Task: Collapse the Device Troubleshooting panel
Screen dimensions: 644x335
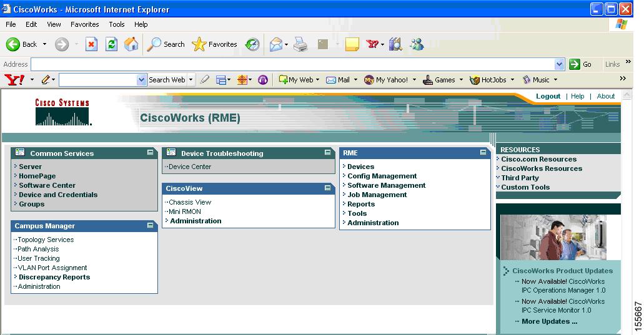Action: (x=328, y=153)
